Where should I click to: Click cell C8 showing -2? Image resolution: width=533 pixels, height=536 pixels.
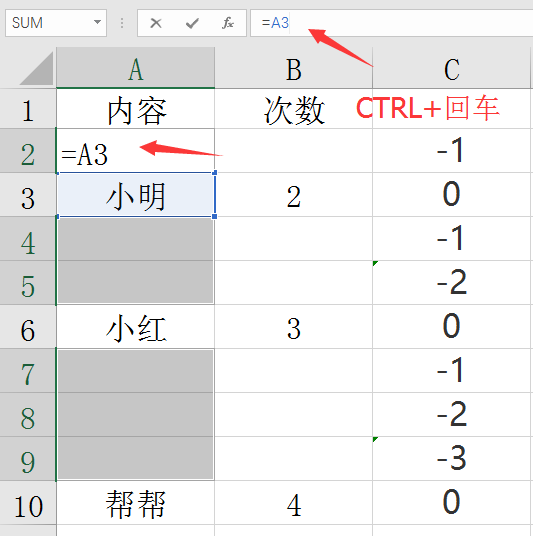[x=452, y=415]
